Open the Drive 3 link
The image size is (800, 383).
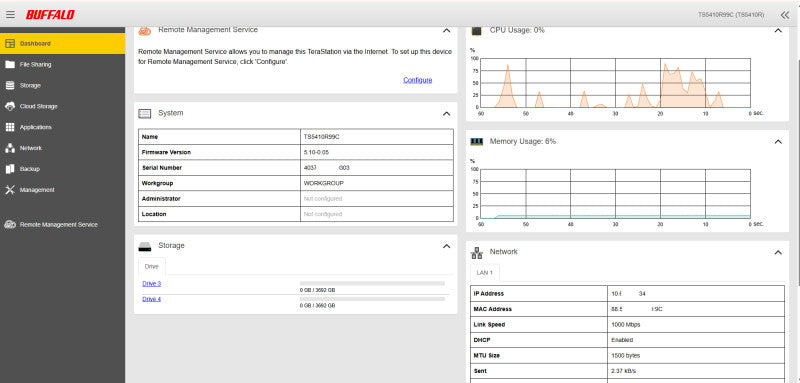(152, 284)
